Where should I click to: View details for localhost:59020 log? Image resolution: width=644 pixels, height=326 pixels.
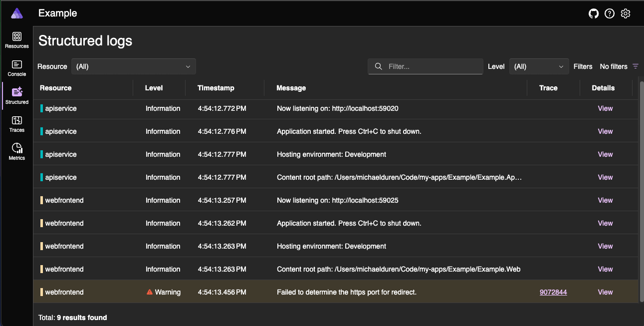[x=605, y=108]
